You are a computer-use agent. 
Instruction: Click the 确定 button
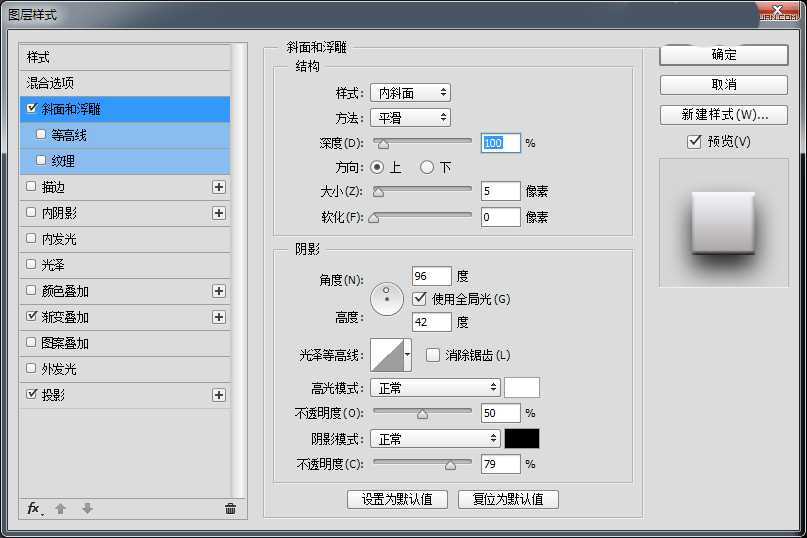723,55
